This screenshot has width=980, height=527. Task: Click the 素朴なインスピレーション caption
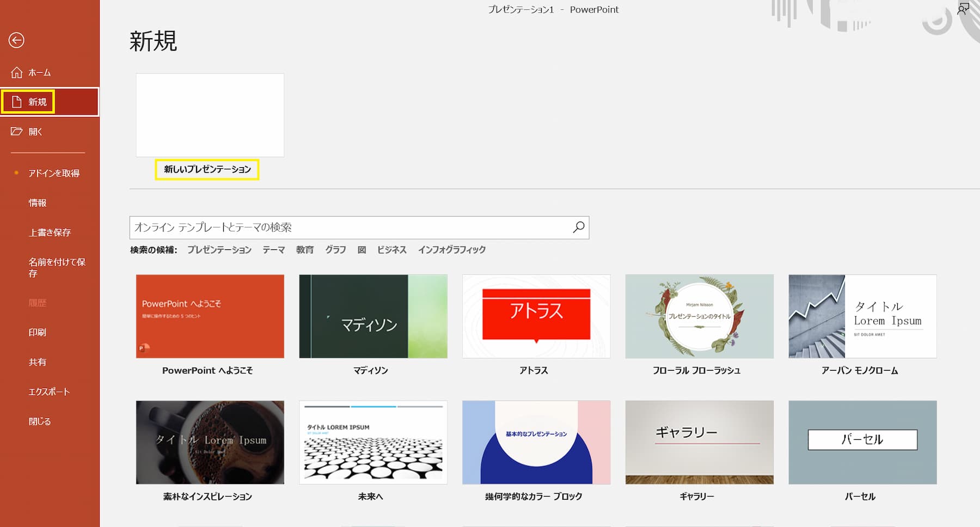coord(207,497)
